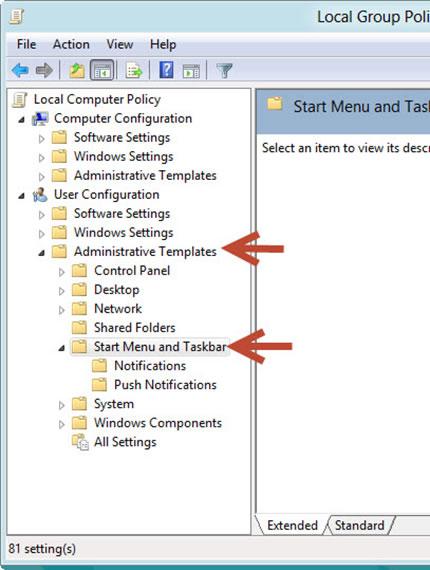This screenshot has width=430, height=570.
Task: Expand the Network folder arrow
Action: [62, 310]
